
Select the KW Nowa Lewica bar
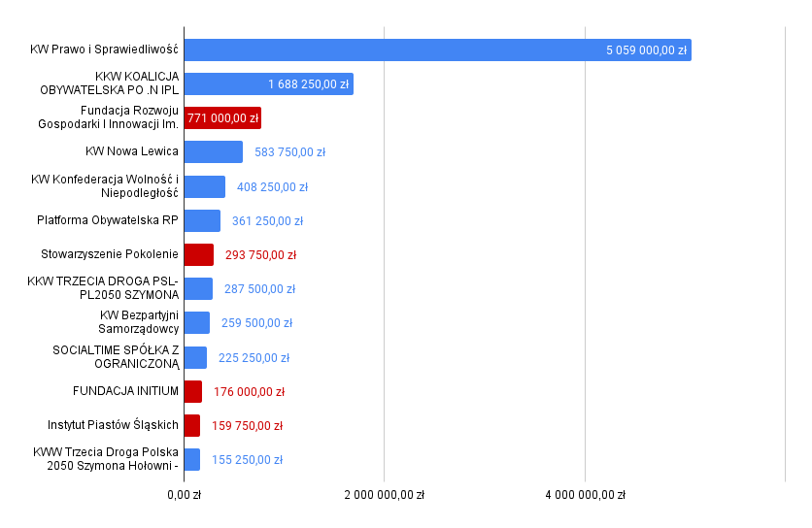coord(214,152)
